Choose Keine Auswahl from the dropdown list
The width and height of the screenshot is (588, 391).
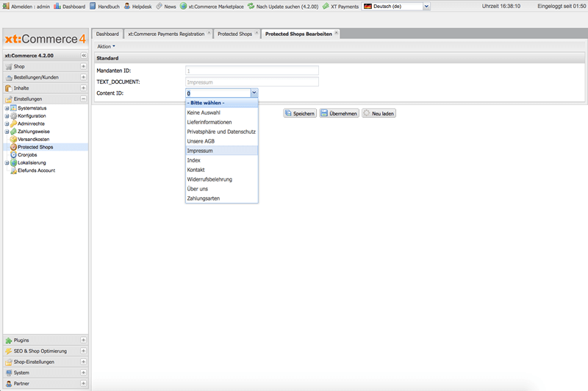point(222,112)
